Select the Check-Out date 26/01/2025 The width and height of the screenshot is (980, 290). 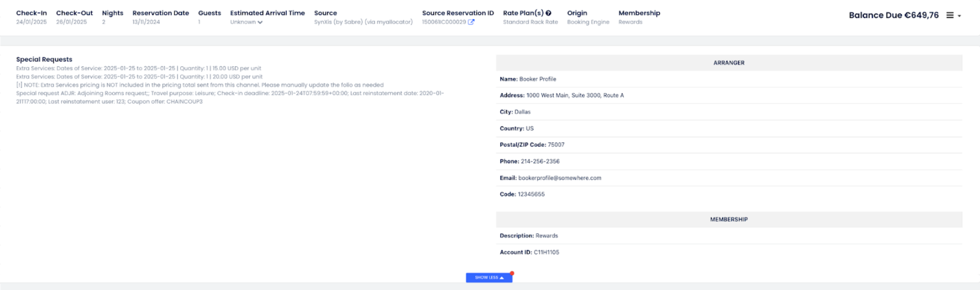coord(71,22)
